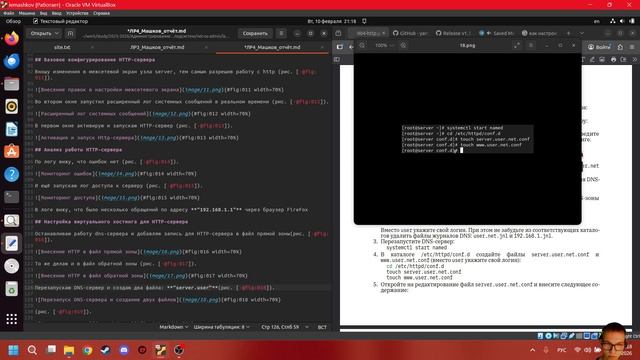Open the Стр 126, Столб 59 position dropdown

284,327
